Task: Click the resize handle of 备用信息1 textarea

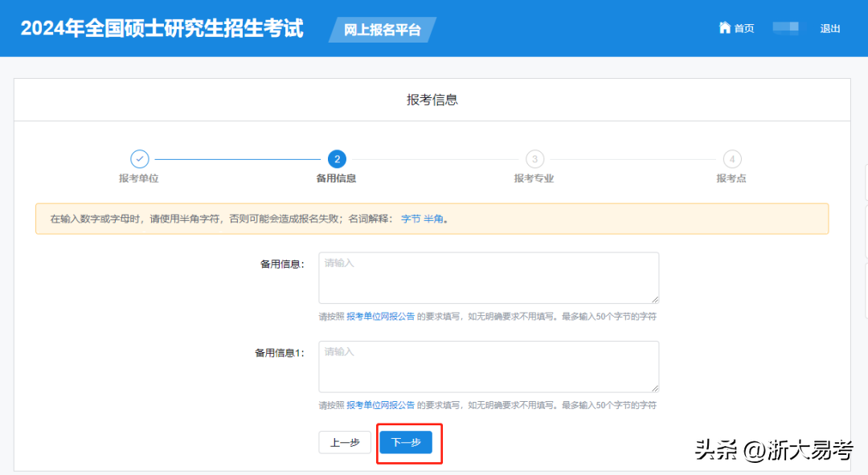Action: click(x=654, y=387)
